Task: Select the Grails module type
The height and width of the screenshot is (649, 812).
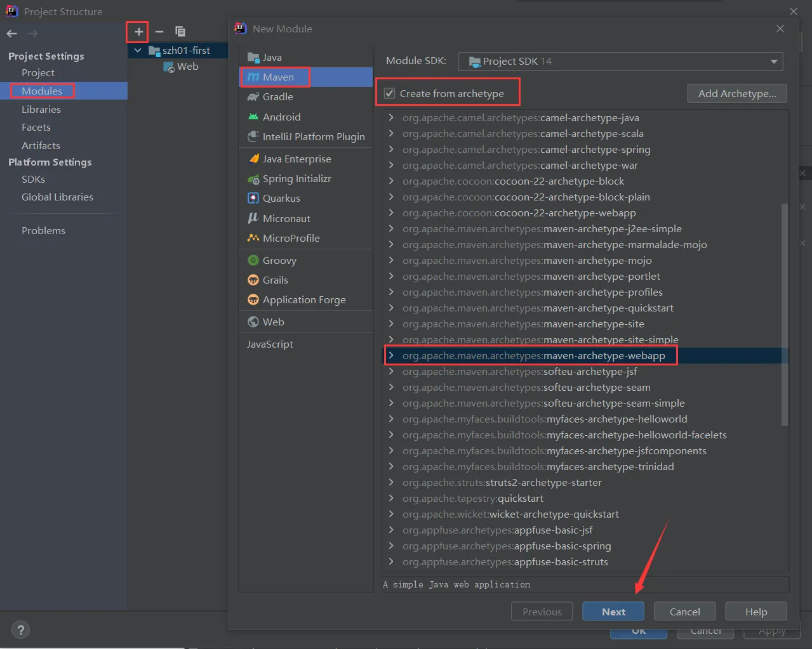Action: tap(305, 280)
